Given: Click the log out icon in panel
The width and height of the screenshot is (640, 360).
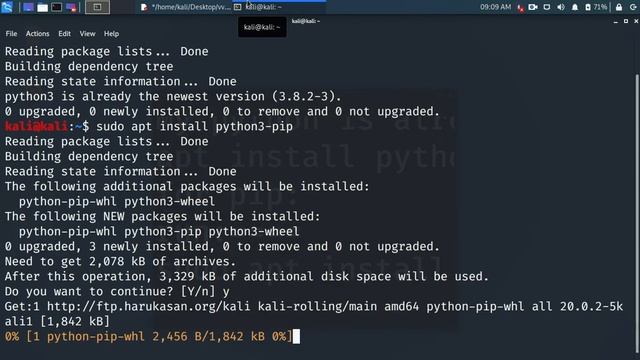Looking at the screenshot, I should click(633, 7).
